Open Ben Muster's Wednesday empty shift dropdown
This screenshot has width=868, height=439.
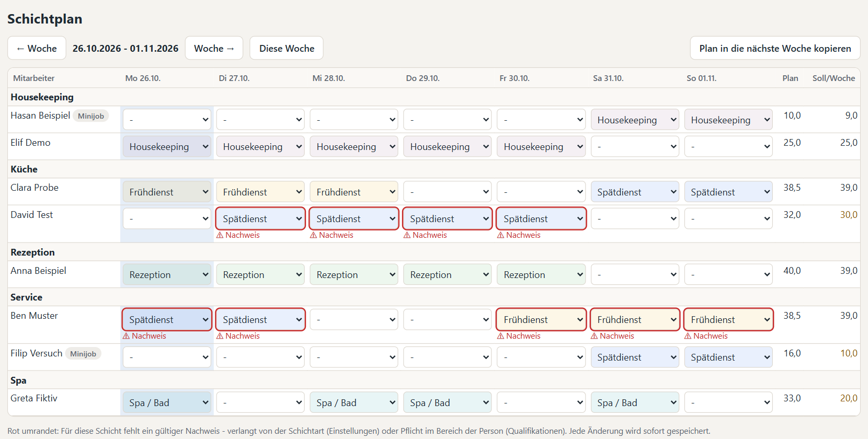[354, 319]
